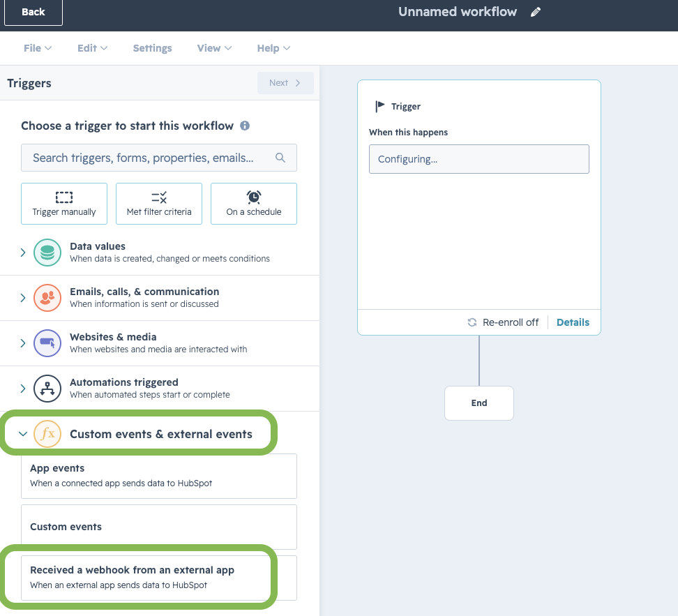The image size is (678, 616).
Task: Click the Re-enroll off text
Action: tap(511, 322)
